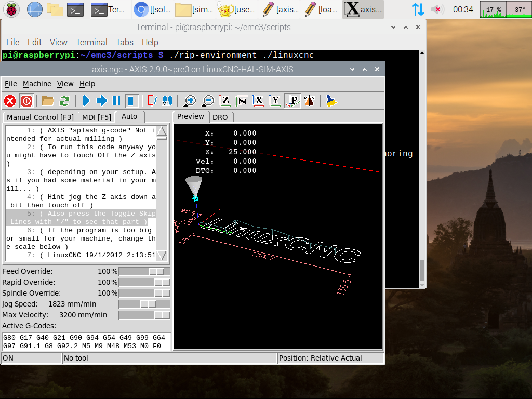Image resolution: width=532 pixels, height=399 pixels.
Task: Click the blue tool cone in the preview
Action: [194, 187]
